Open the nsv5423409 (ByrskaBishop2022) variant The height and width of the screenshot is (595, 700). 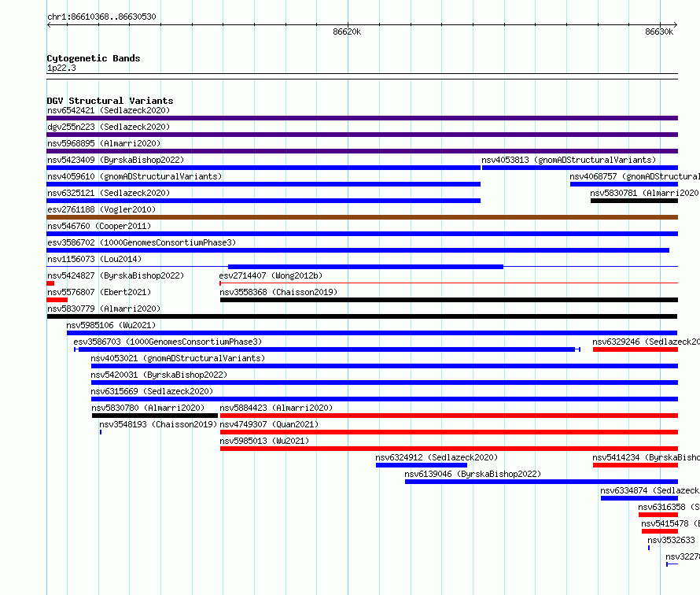(x=116, y=160)
